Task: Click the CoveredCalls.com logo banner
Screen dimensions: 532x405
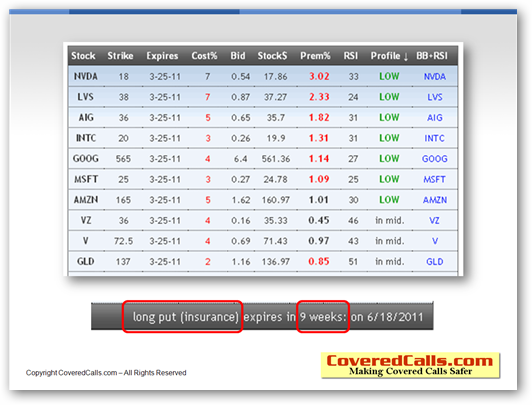Action: pos(411,365)
